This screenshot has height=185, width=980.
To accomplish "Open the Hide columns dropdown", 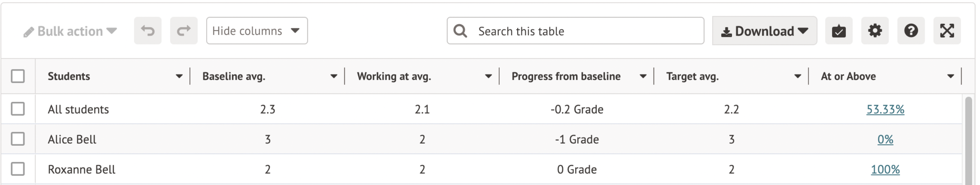I will click(x=257, y=31).
